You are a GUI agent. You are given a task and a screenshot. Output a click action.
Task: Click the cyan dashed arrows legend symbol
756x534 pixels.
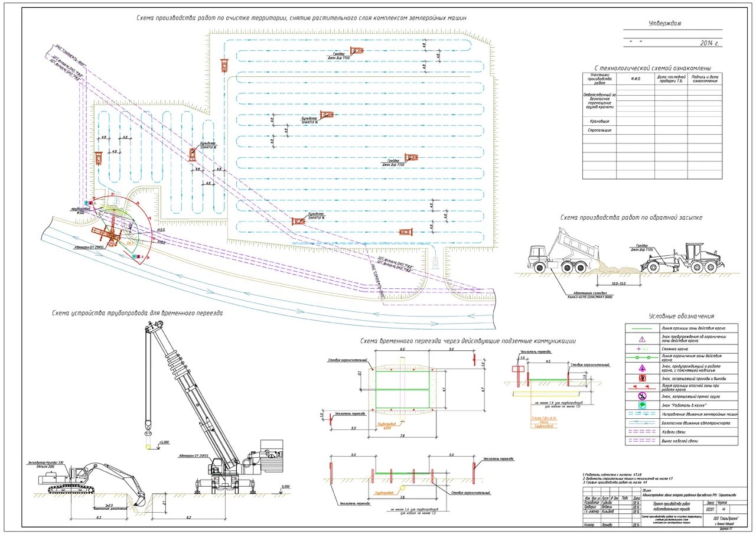643,414
